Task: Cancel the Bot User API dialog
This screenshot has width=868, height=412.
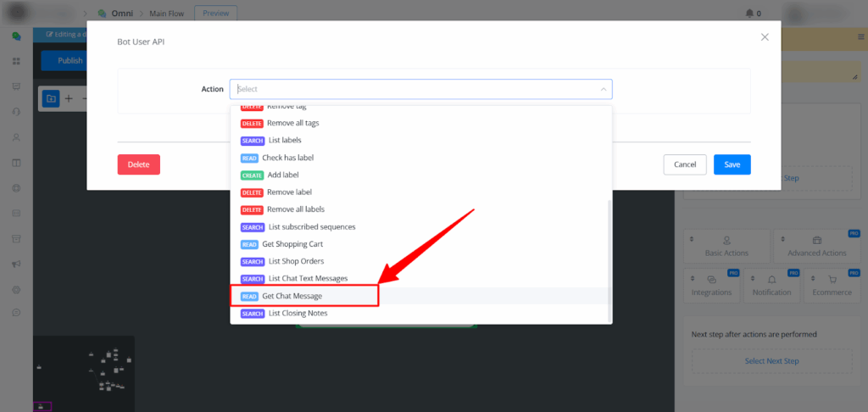Action: 685,164
